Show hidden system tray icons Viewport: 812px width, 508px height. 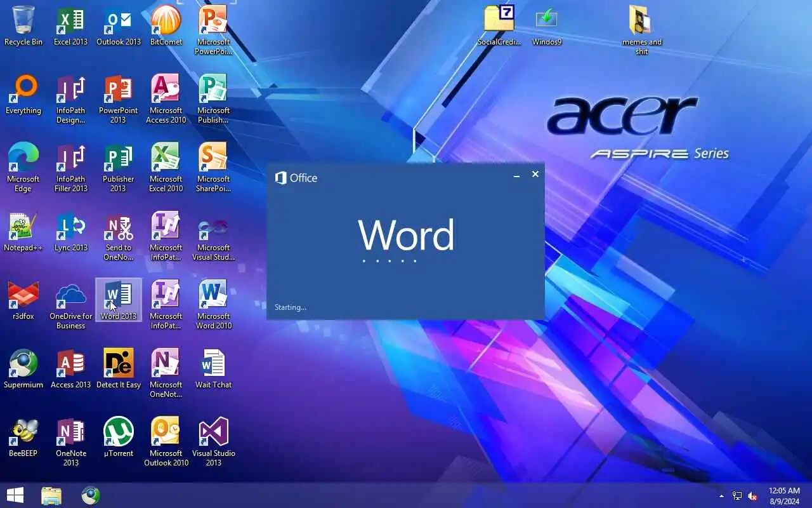click(721, 496)
